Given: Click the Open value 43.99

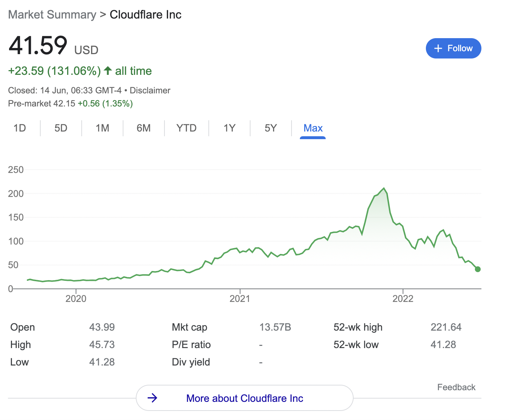Looking at the screenshot, I should (x=102, y=327).
